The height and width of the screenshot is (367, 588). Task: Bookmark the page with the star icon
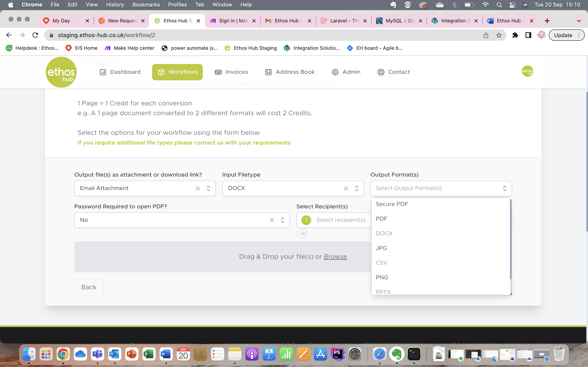pyautogui.click(x=499, y=35)
